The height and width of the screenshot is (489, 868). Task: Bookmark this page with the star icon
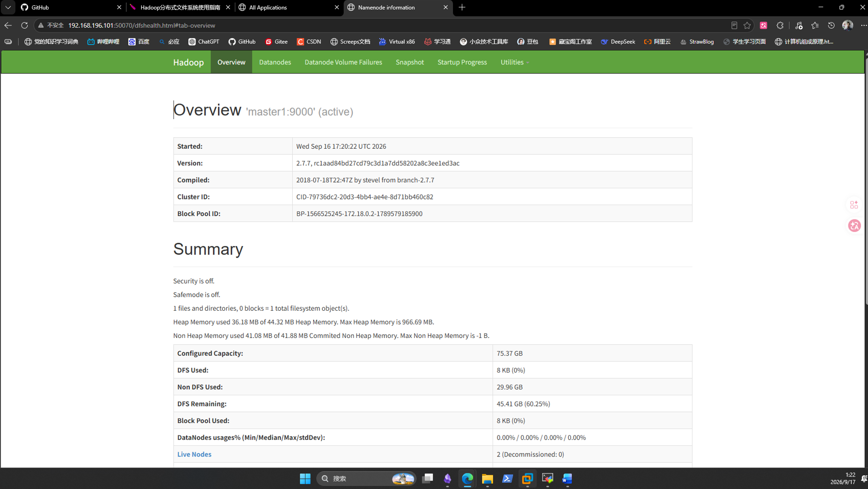(x=747, y=25)
